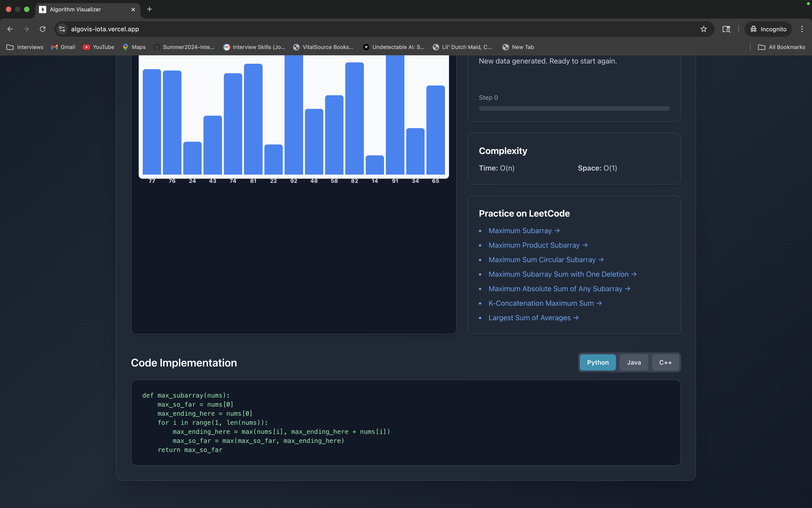Open the tab search/lens icon beside star
Image resolution: width=812 pixels, height=508 pixels.
click(x=726, y=29)
